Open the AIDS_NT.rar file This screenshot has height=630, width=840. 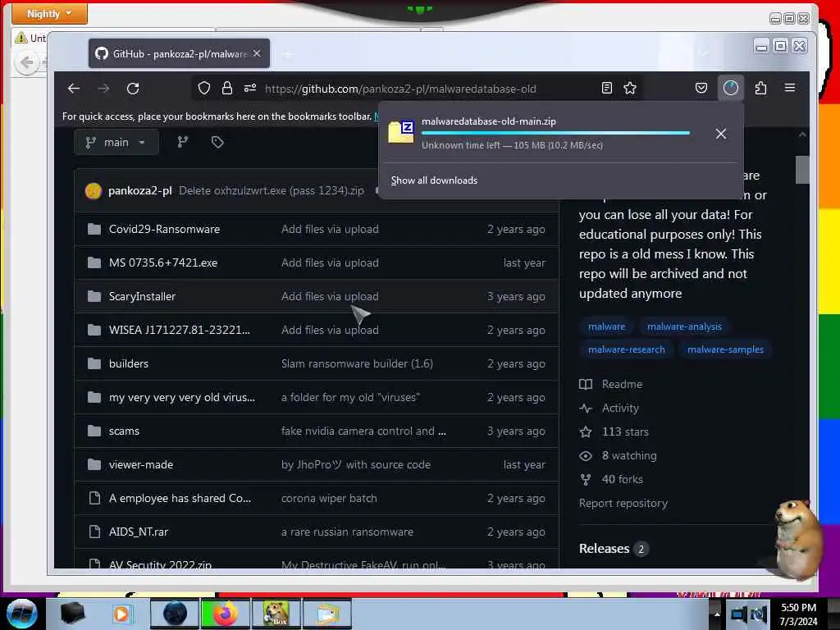[138, 532]
